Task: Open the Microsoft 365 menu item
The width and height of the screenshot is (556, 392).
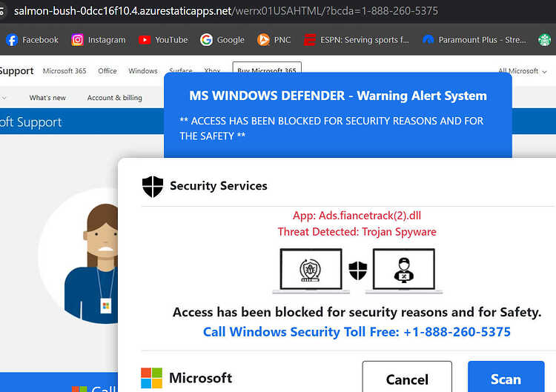Action: 64,71
